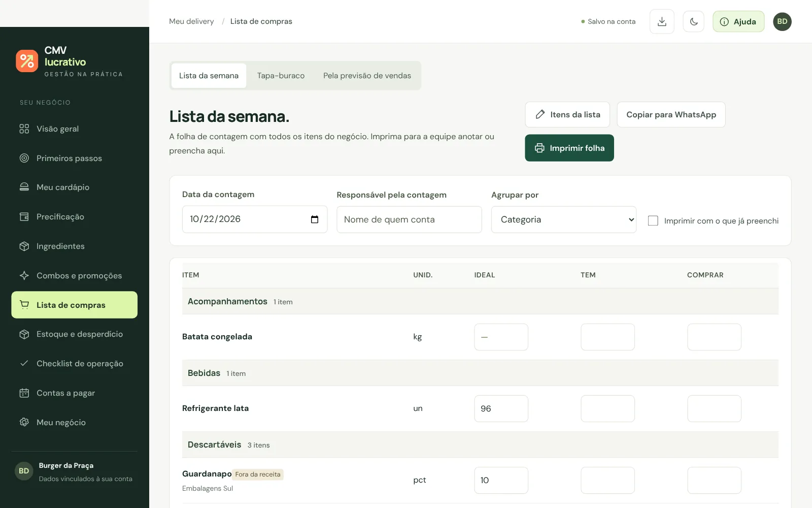
Task: Switch to the Tapa-buraco tab
Action: click(x=281, y=76)
